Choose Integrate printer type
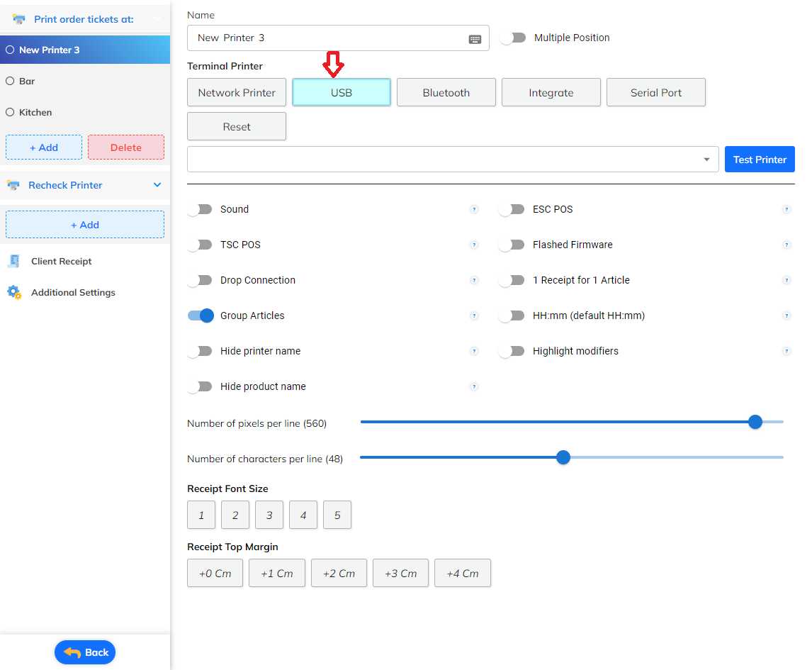The height and width of the screenshot is (670, 812). point(551,92)
